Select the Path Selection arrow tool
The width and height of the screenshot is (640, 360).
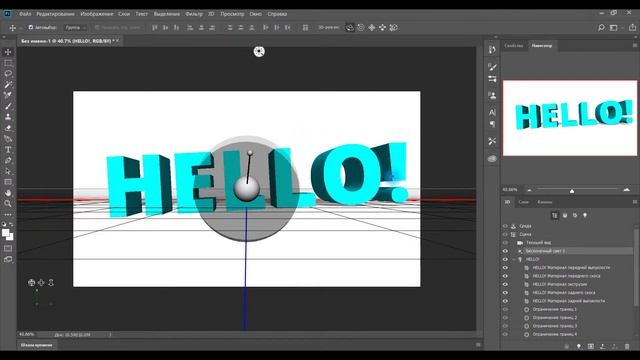coord(8,171)
